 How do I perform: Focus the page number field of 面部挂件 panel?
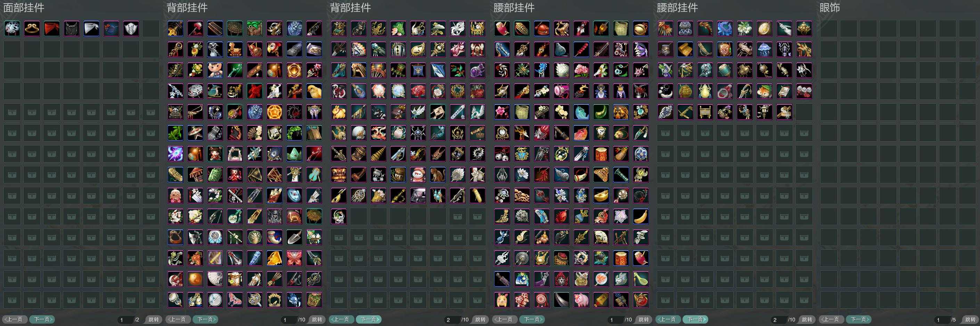click(x=124, y=319)
